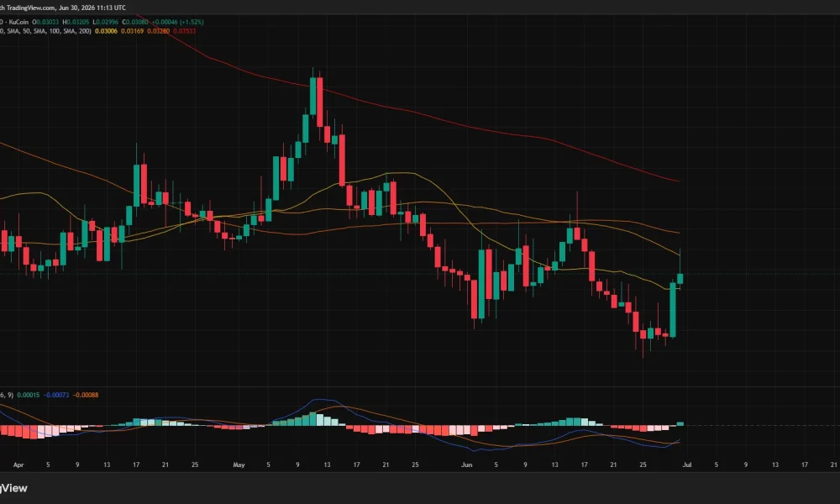Viewport: 840px width, 504px height.
Task: Click the Jun label on time axis
Action: [x=466, y=465]
